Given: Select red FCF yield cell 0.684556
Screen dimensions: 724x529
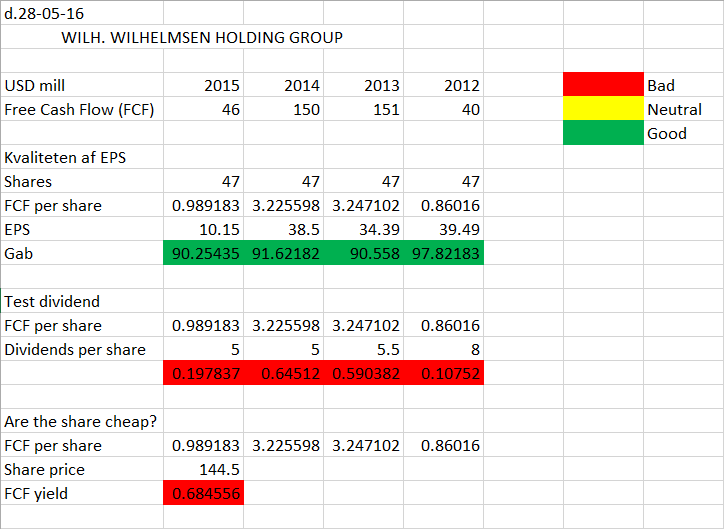Looking at the screenshot, I should pos(204,493).
